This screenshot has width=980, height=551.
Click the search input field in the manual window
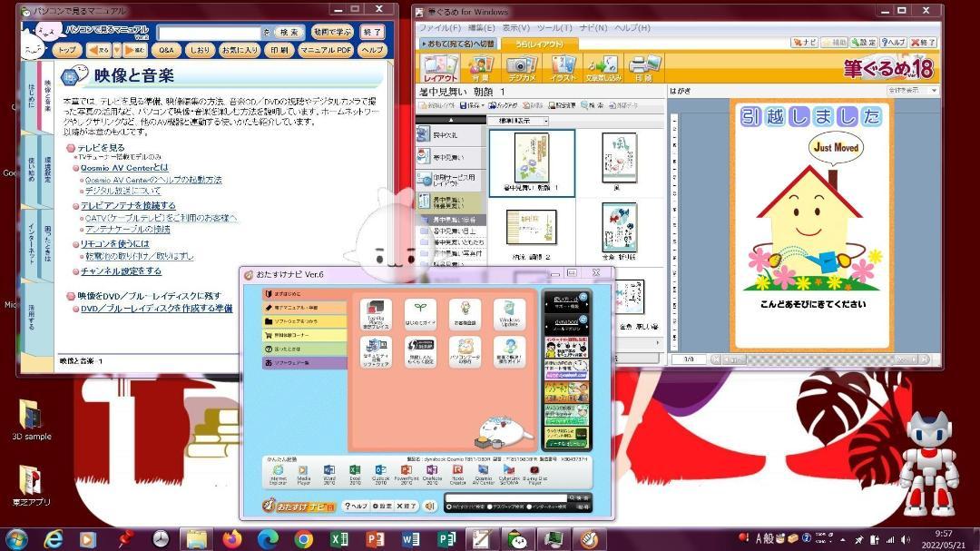point(209,33)
